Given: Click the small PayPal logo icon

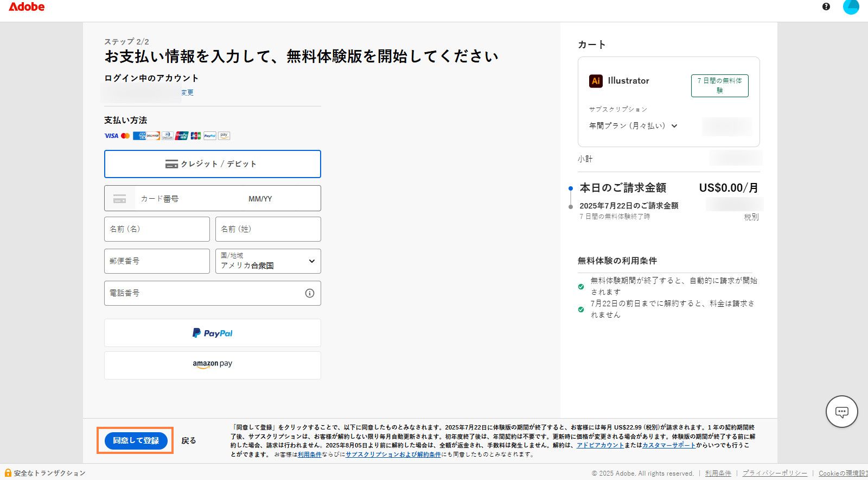Looking at the screenshot, I should point(210,136).
